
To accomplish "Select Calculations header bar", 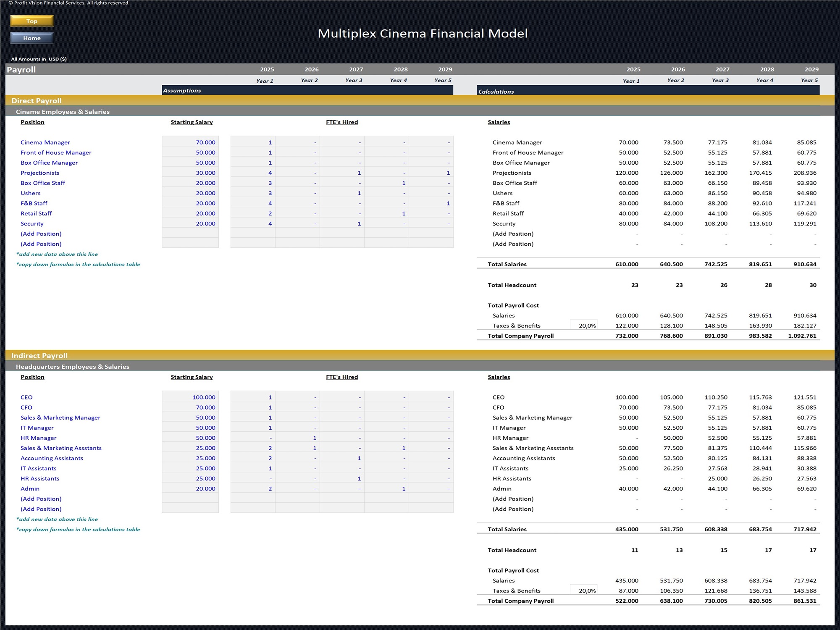I will point(648,91).
